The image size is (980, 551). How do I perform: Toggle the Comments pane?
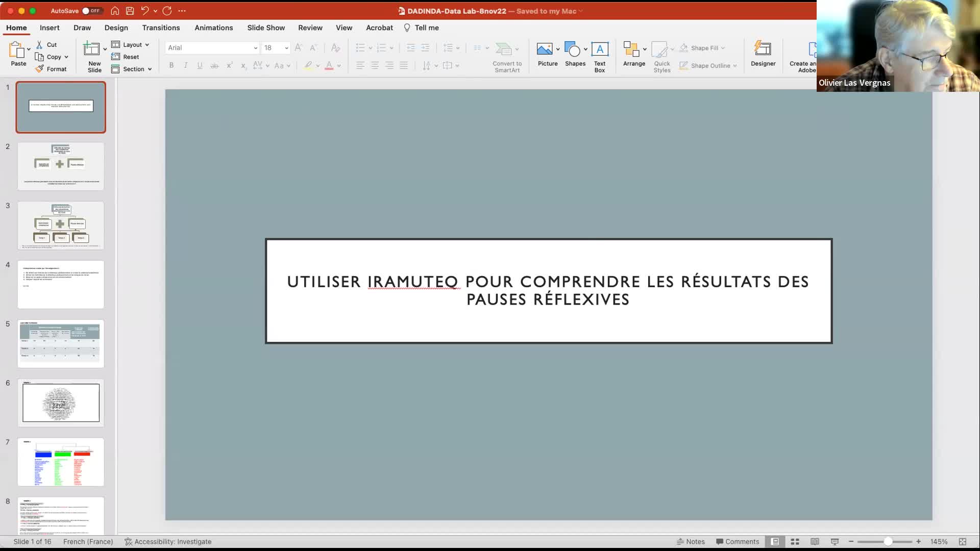737,542
